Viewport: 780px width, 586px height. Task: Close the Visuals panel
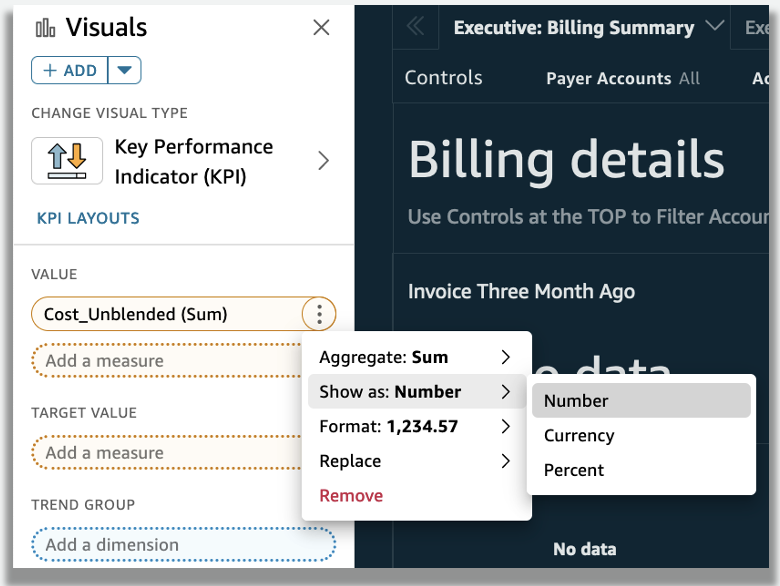click(321, 28)
